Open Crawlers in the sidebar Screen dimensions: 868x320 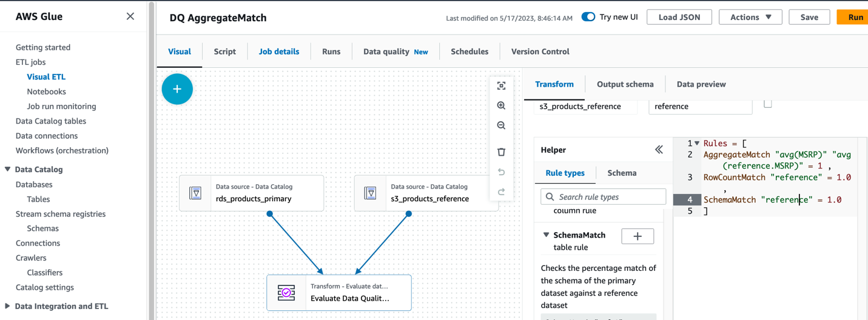[31, 258]
